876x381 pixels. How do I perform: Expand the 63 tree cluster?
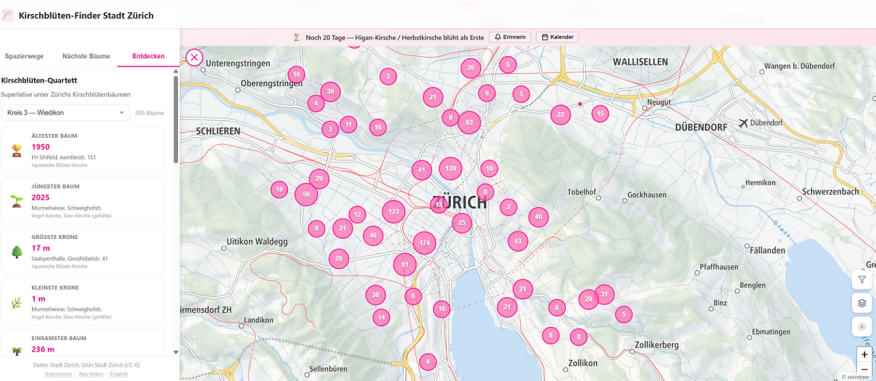coord(469,122)
